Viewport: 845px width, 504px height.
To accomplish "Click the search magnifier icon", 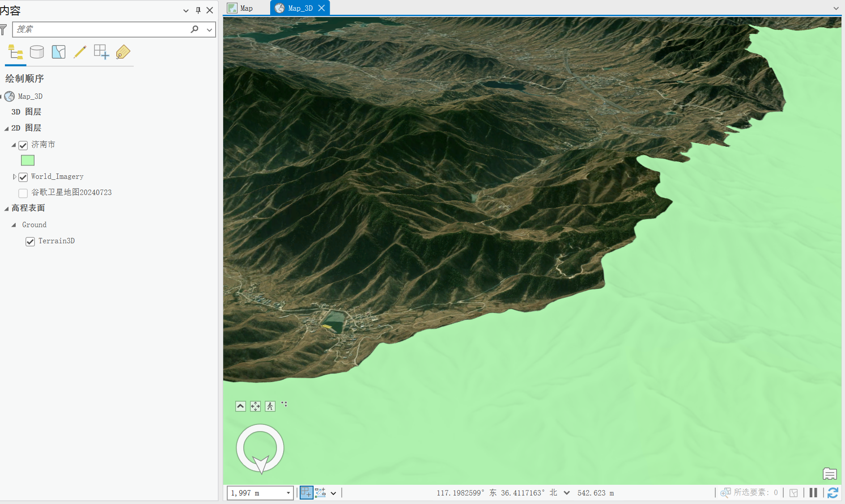I will [x=195, y=29].
